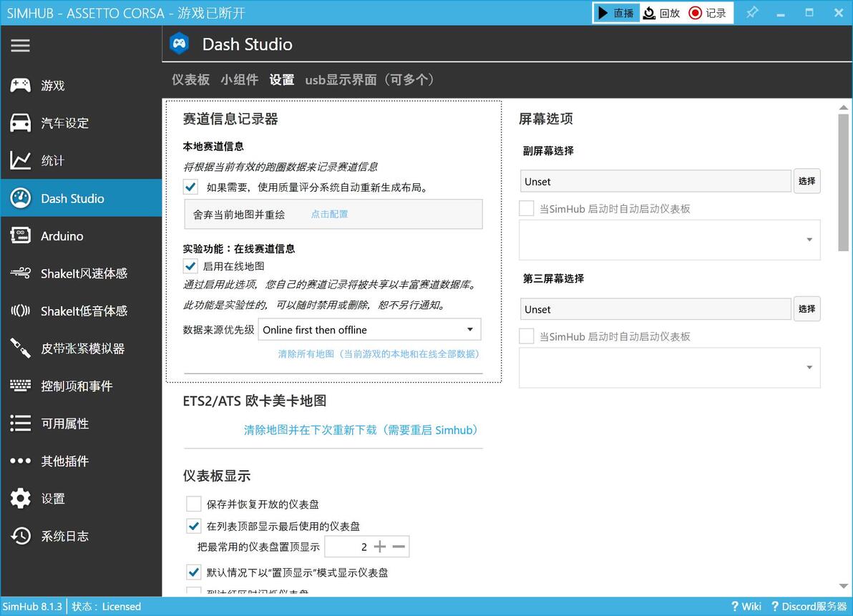Open dropdown under 第三屏幕选择

[x=669, y=368]
